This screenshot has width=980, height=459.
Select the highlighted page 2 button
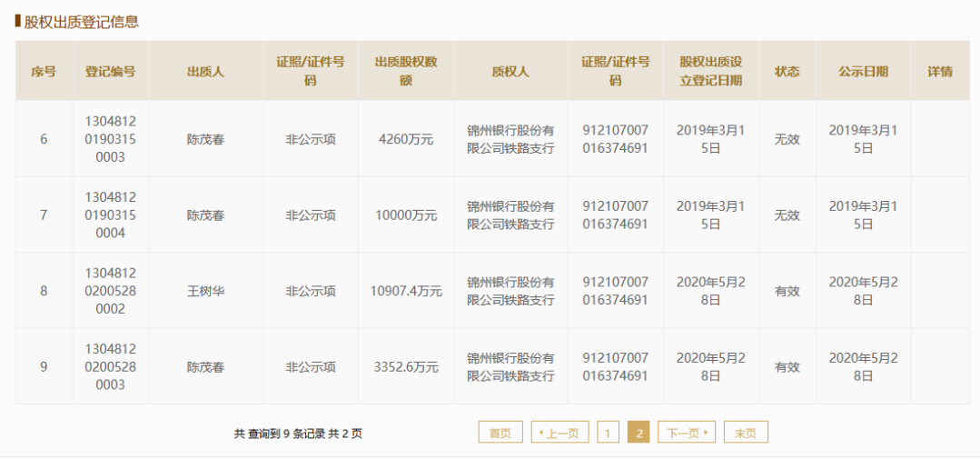(638, 432)
